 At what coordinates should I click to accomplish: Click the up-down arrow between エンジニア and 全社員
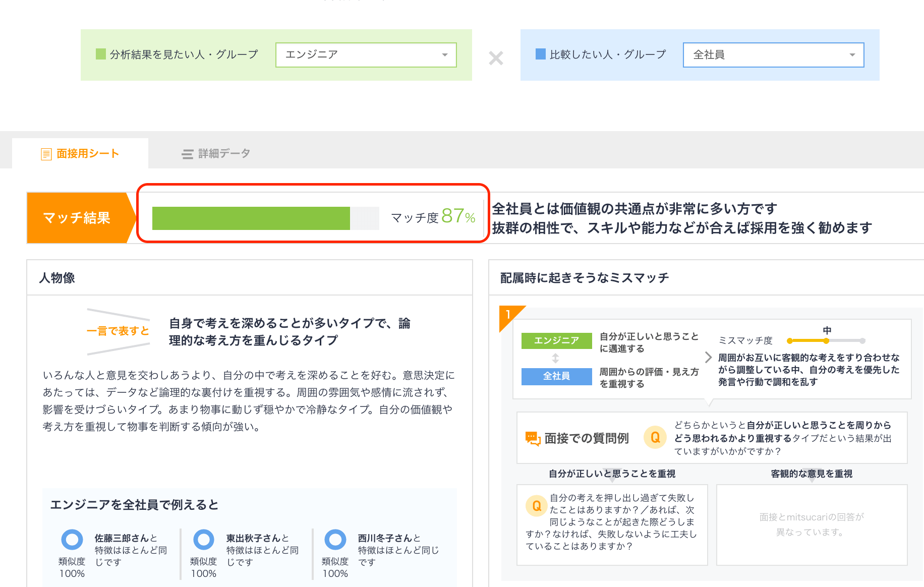click(556, 359)
